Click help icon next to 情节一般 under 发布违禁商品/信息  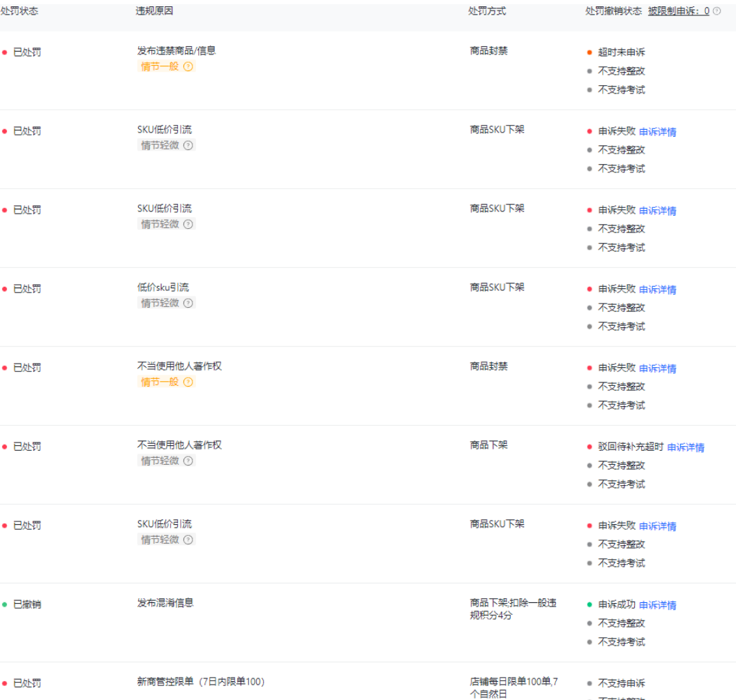tap(188, 67)
